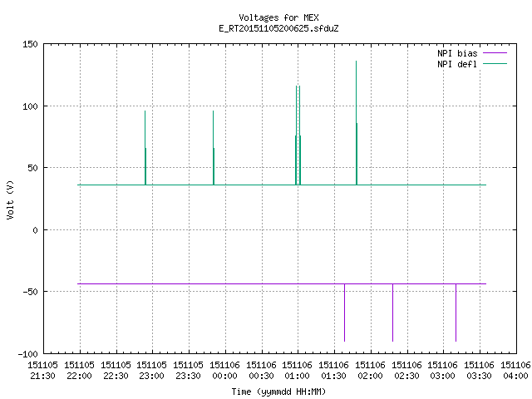Click the 50 y-axis tick label
532x399 pixels.
[x=32, y=168]
